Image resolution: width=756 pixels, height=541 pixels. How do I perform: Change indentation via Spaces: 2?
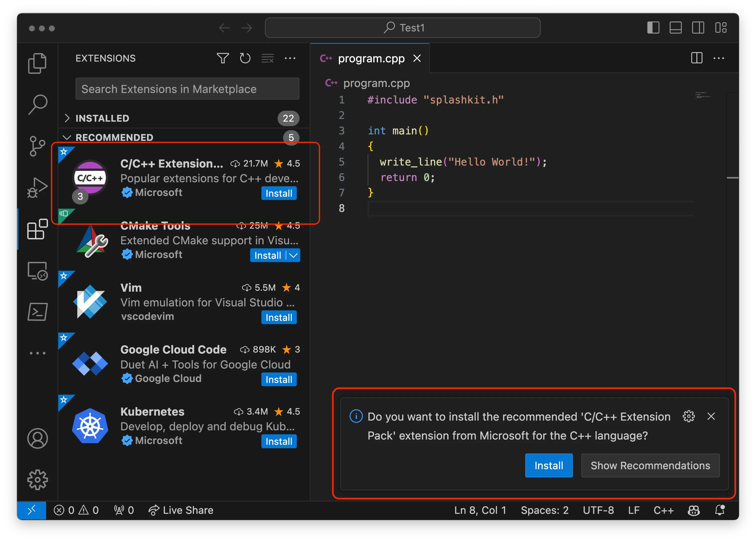click(x=545, y=510)
